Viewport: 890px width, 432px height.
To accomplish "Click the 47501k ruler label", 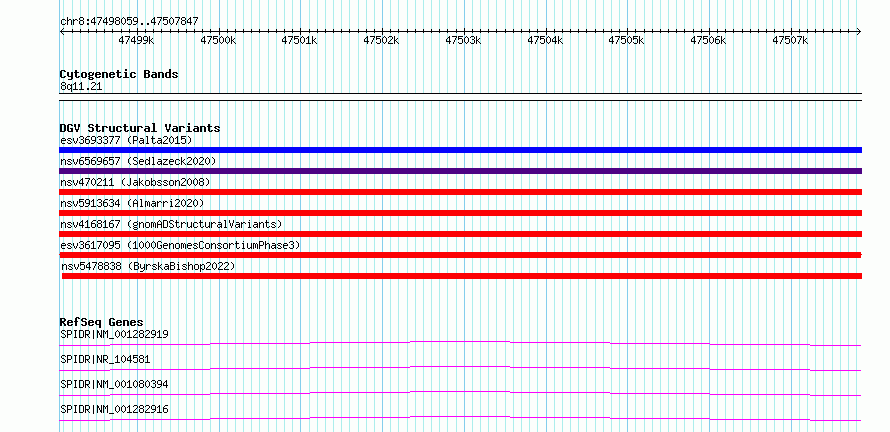I will (x=299, y=40).
